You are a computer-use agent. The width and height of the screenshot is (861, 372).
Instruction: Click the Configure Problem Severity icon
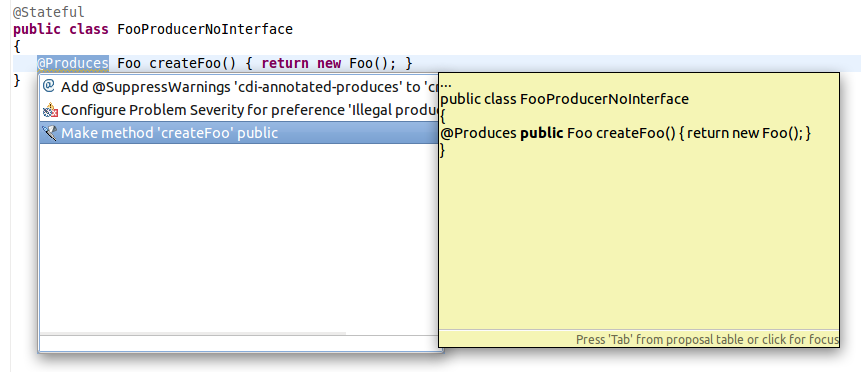pos(49,110)
